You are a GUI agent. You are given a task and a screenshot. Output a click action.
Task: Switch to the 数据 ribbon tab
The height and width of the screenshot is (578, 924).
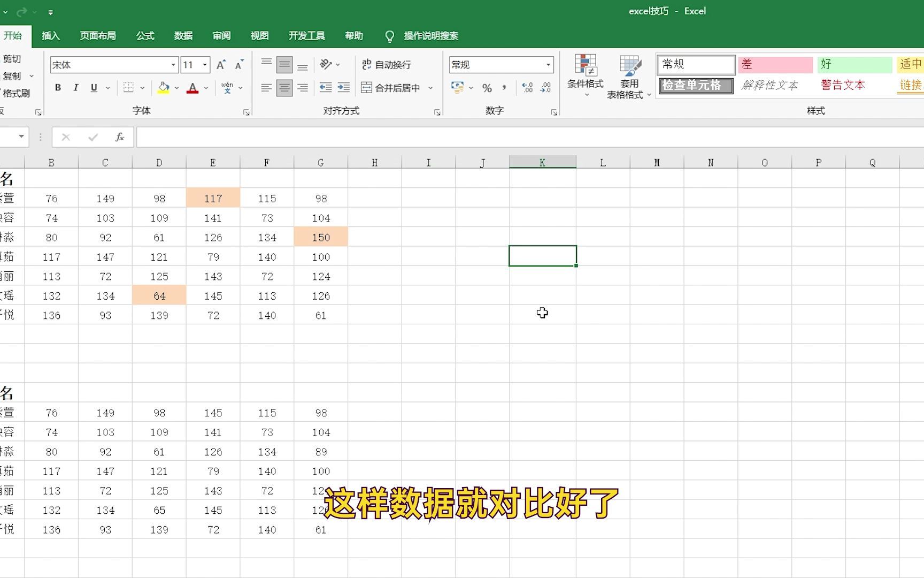(183, 35)
